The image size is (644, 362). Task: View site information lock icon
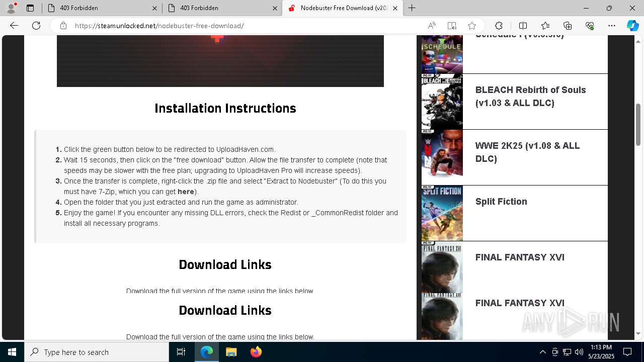coord(63,26)
